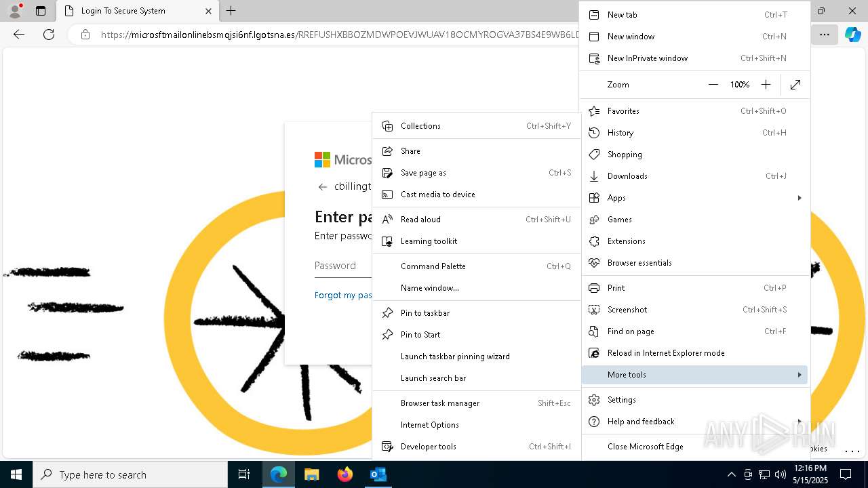Click the Cast media to device icon
This screenshot has height=488, width=868.
pyautogui.click(x=387, y=195)
